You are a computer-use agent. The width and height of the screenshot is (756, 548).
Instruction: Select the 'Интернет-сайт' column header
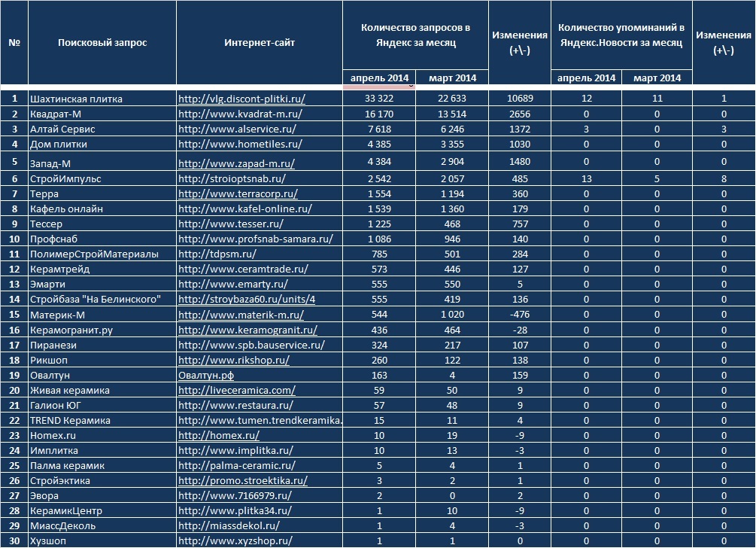point(260,42)
